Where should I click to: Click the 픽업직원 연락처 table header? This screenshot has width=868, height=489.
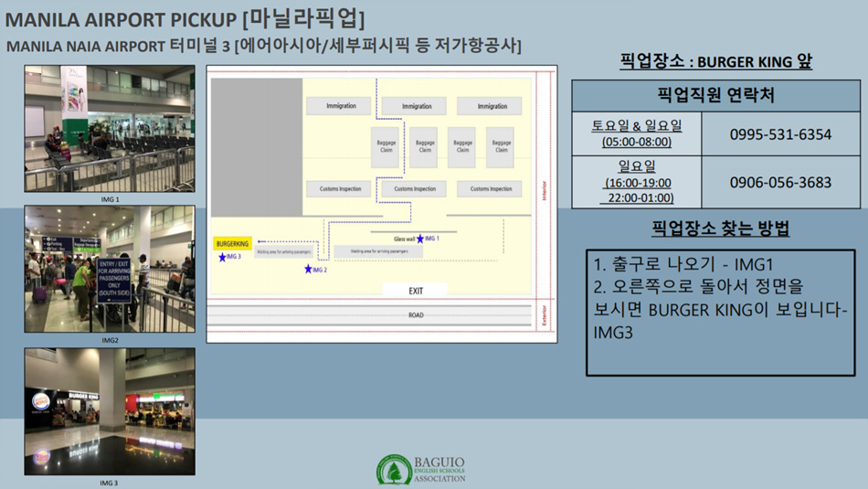(715, 95)
